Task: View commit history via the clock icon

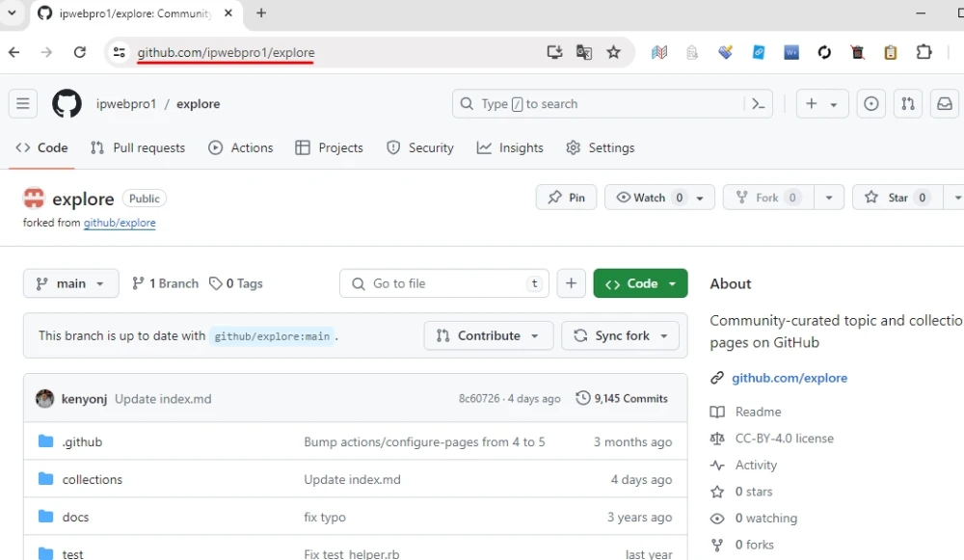Action: point(582,397)
